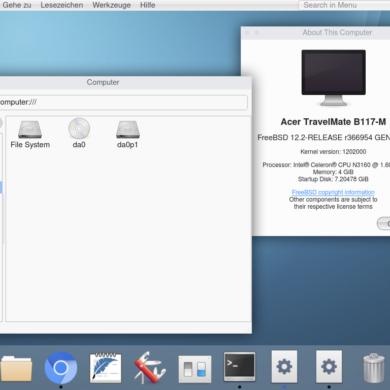Screen dimensions: 390x390
Task: Click the first gear icon in the dock
Action: (x=284, y=367)
